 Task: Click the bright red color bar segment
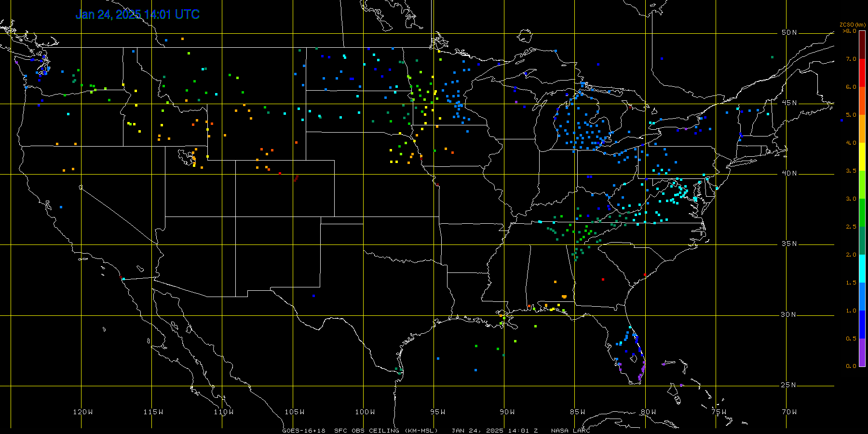click(862, 73)
